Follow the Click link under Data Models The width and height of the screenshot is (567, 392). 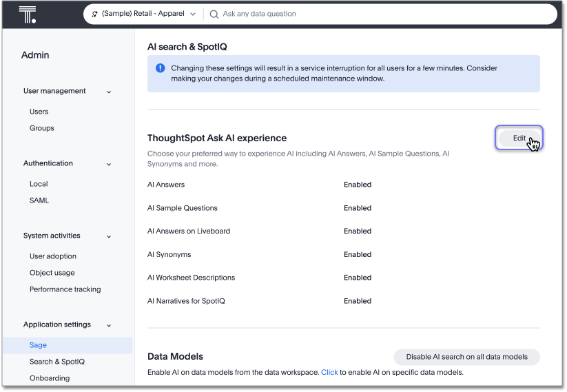(x=329, y=373)
